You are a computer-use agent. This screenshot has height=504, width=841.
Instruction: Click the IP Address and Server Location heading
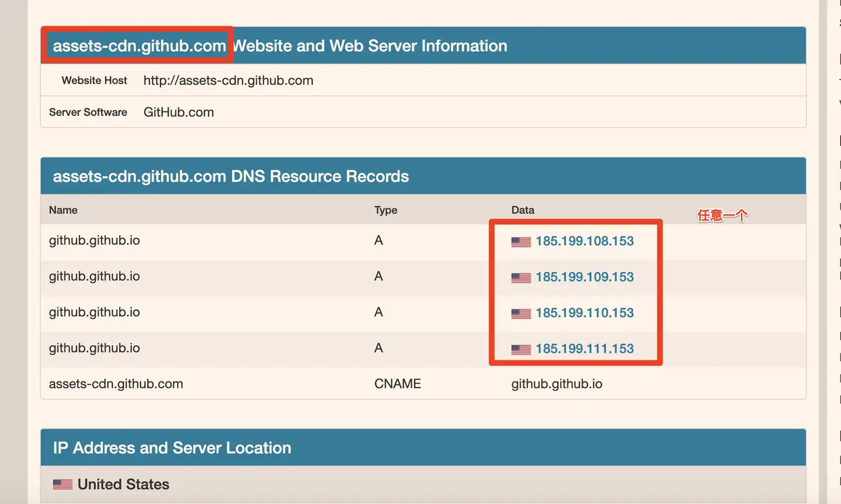click(172, 448)
